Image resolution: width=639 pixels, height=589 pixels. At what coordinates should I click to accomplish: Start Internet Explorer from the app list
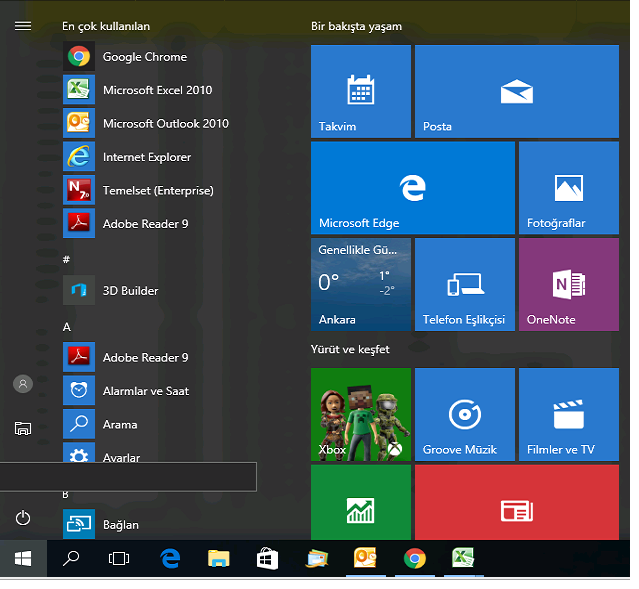[x=146, y=157]
